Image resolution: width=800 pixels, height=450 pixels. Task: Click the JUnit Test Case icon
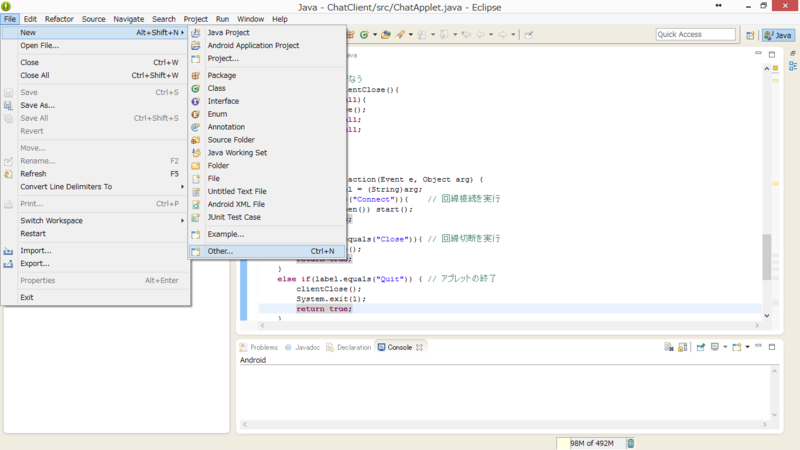pos(196,217)
